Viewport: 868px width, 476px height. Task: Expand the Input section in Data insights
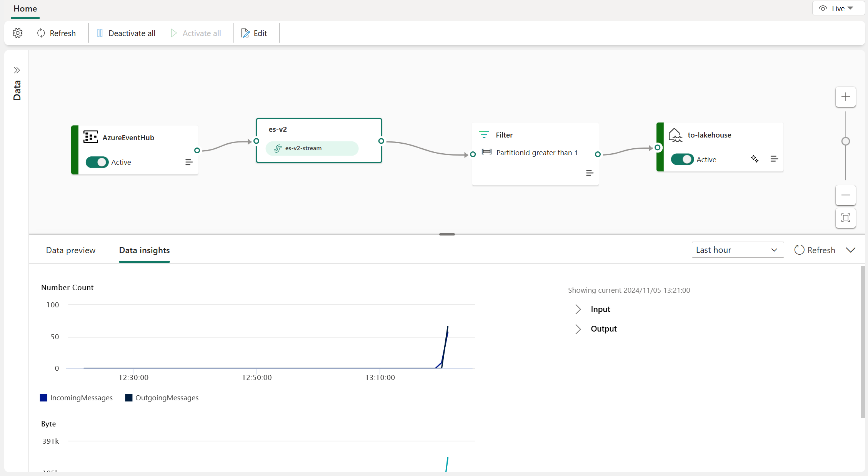[578, 309]
